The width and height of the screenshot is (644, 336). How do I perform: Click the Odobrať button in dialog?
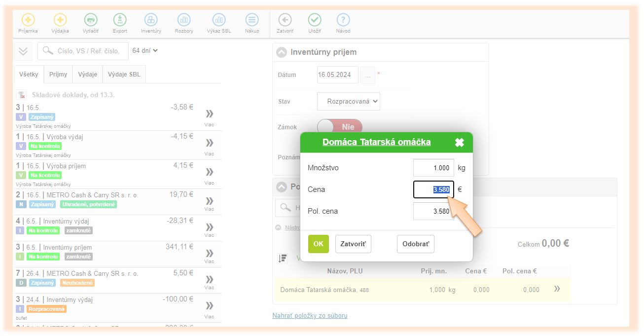(415, 244)
